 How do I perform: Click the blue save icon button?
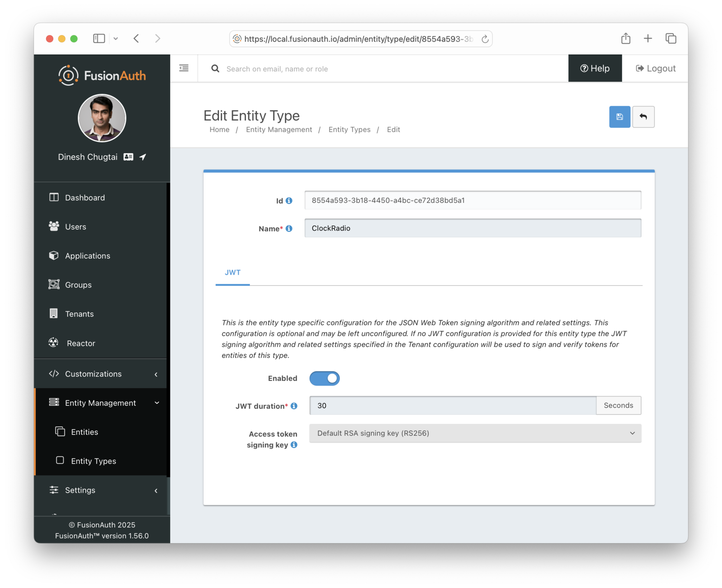[x=619, y=117]
